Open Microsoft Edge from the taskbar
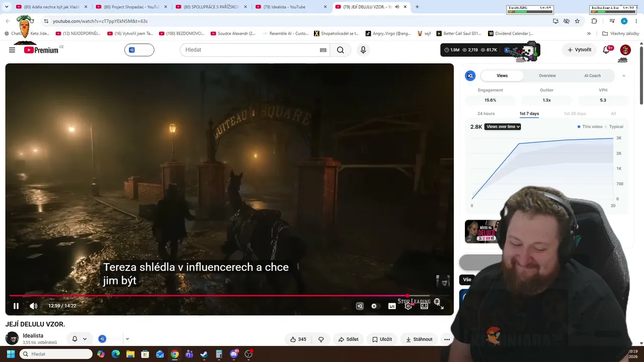Screen dimensions: 644x362 click(x=116, y=354)
